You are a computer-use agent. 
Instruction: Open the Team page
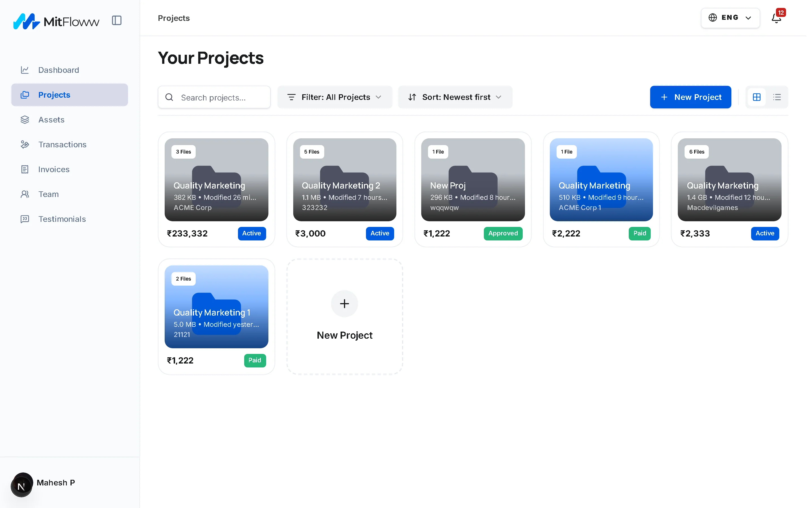click(x=69, y=194)
